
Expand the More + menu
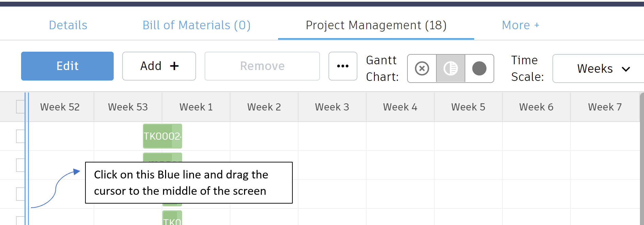point(520,25)
